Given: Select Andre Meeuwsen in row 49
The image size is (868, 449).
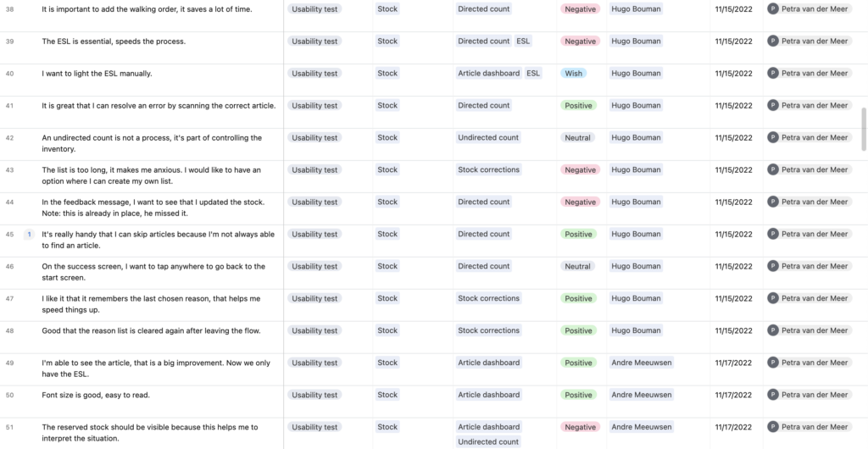Looking at the screenshot, I should pyautogui.click(x=641, y=363).
